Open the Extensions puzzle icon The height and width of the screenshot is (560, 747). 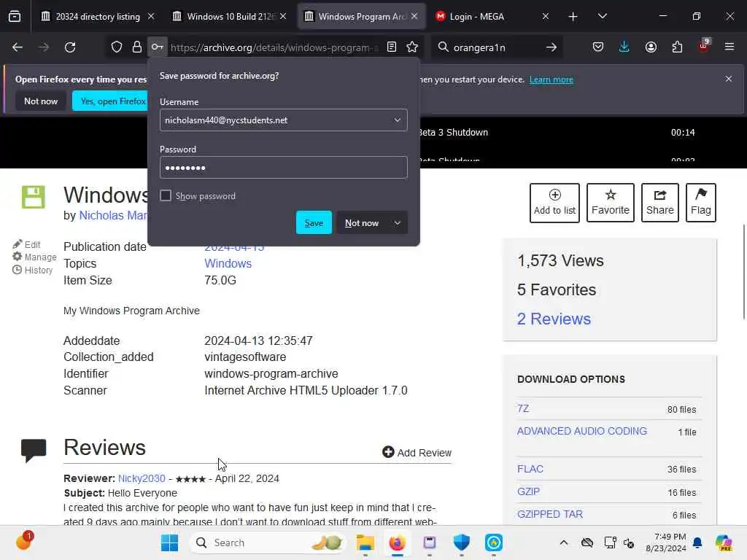coord(677,47)
